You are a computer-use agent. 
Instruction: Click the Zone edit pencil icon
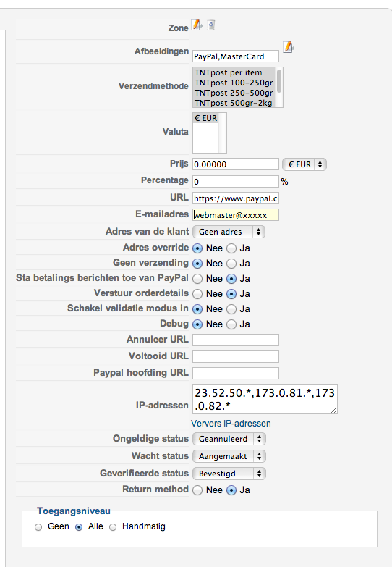tap(197, 25)
